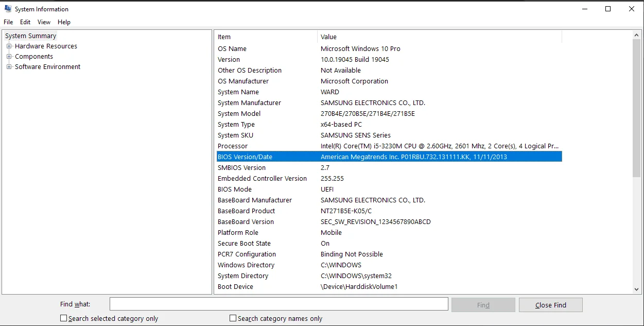Click the value UEFI
The image size is (644, 326).
(x=327, y=189)
